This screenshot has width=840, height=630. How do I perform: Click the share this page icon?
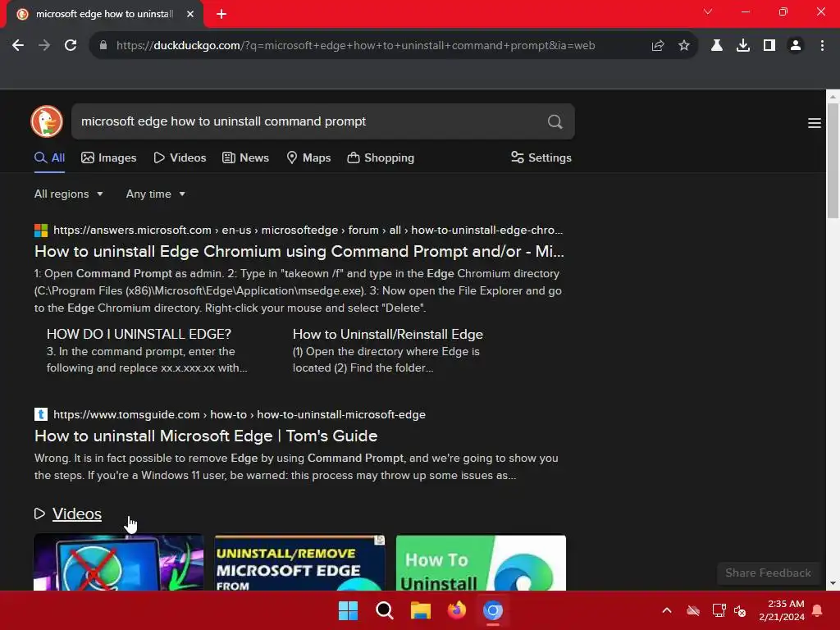click(x=658, y=46)
